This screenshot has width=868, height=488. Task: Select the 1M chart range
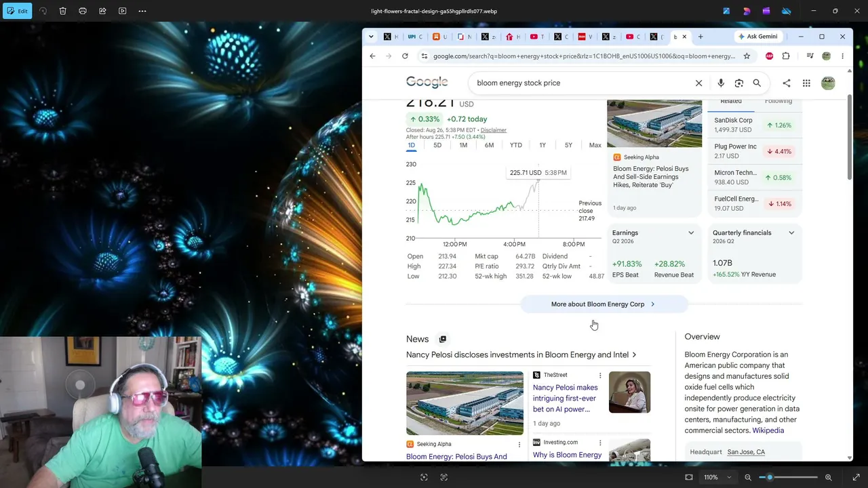coord(463,145)
